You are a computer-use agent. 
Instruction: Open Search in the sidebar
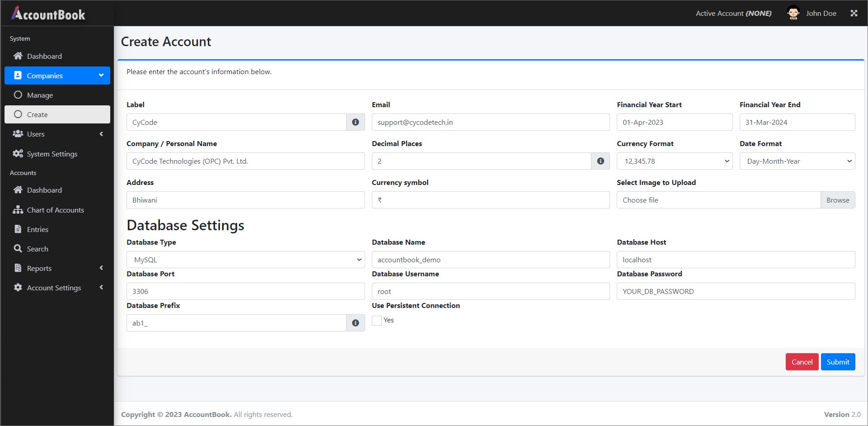[38, 249]
